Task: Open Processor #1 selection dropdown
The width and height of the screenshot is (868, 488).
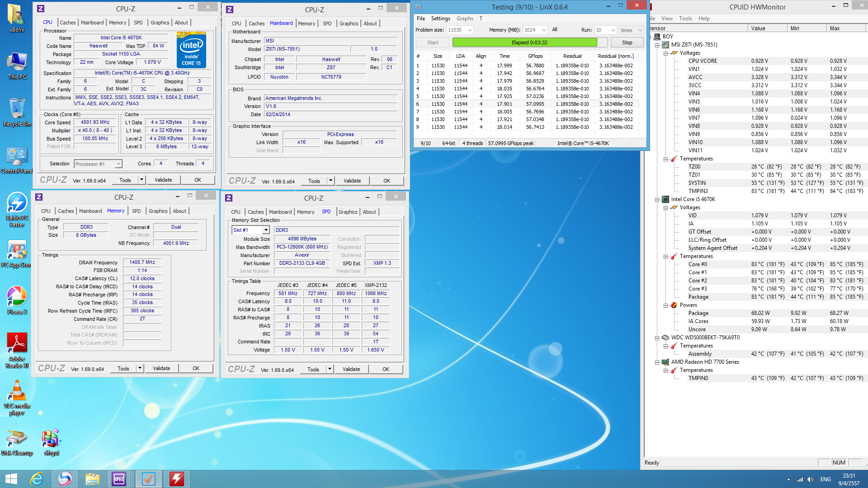Action: click(x=118, y=164)
